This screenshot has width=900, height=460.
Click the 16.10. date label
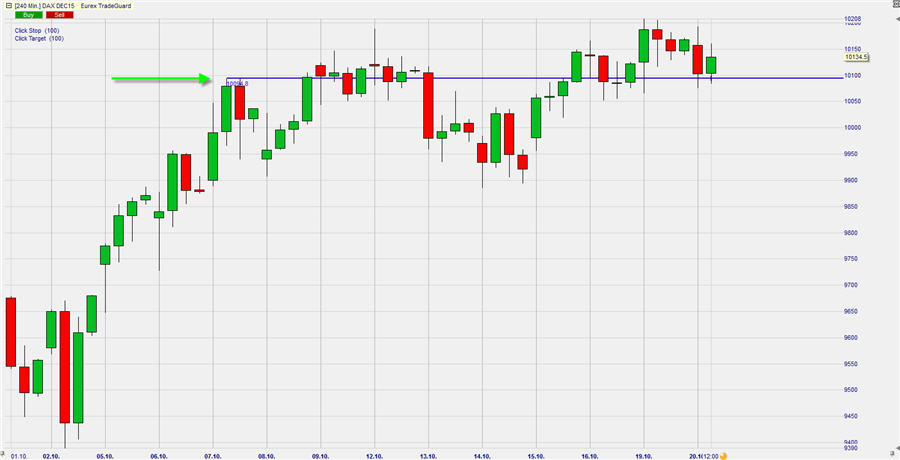pos(590,456)
